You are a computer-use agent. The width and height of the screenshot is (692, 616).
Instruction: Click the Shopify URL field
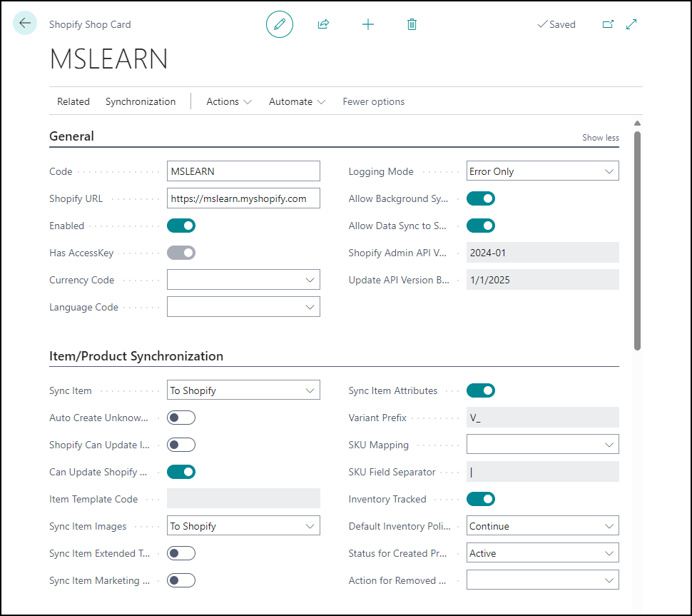pos(243,198)
